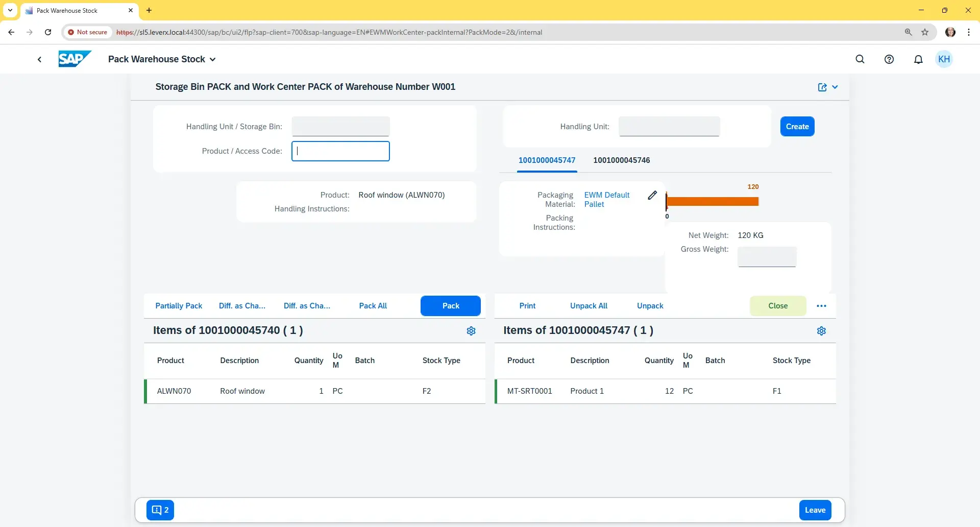
Task: Open the EWM Default Pallet link
Action: 607,200
